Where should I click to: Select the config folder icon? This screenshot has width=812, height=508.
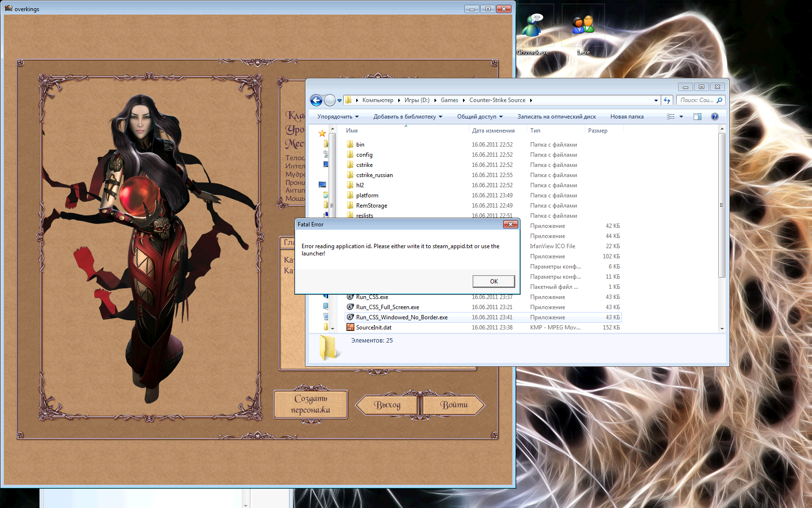[x=350, y=154]
